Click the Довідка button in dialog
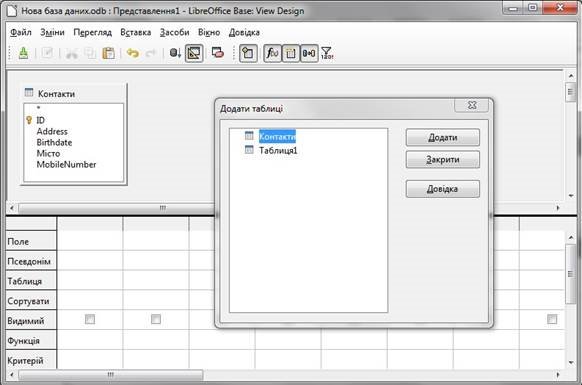The height and width of the screenshot is (385, 582). [x=442, y=189]
